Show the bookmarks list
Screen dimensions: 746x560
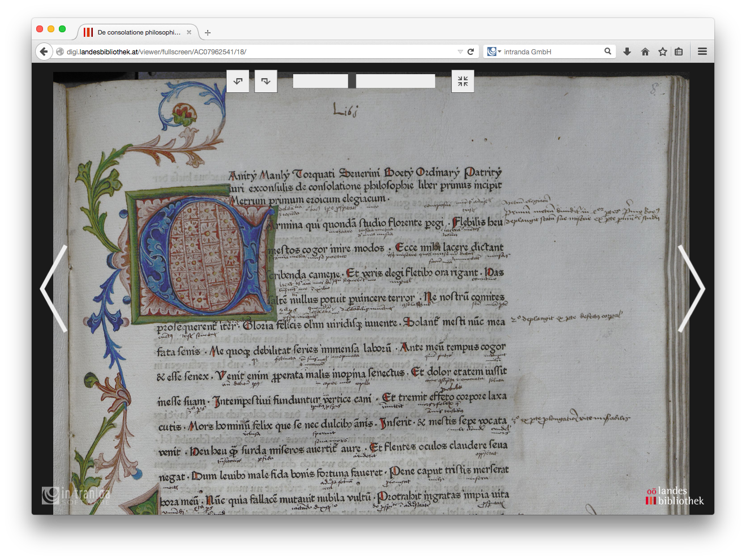click(x=679, y=52)
